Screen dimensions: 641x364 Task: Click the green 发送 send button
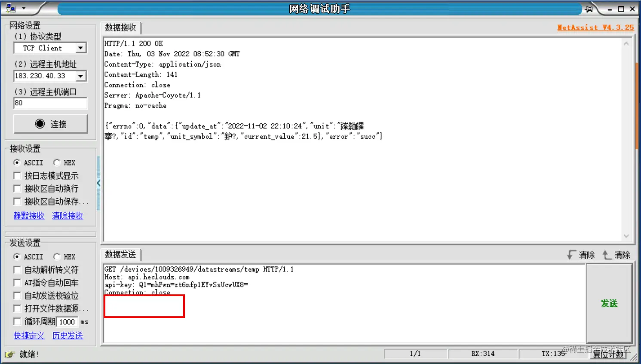[609, 303]
